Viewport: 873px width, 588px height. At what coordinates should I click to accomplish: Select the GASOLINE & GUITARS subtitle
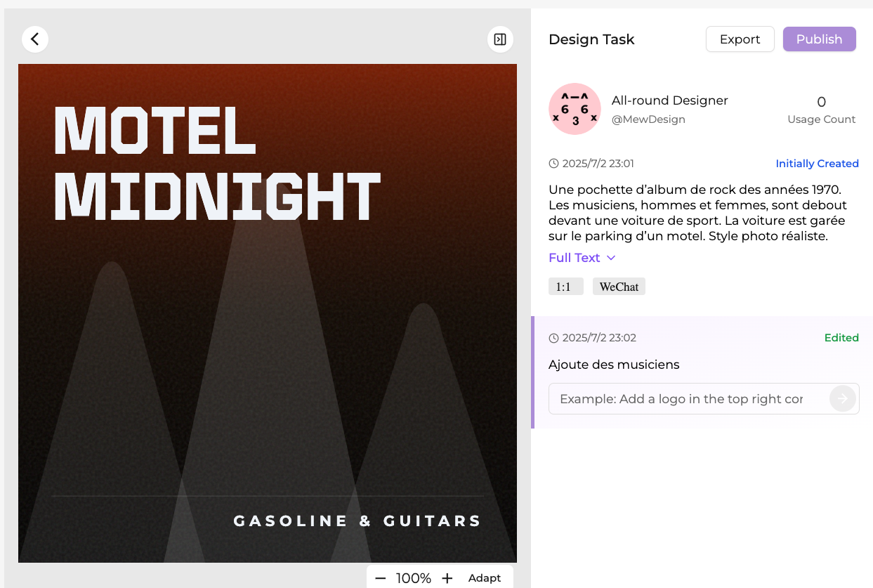click(x=357, y=521)
